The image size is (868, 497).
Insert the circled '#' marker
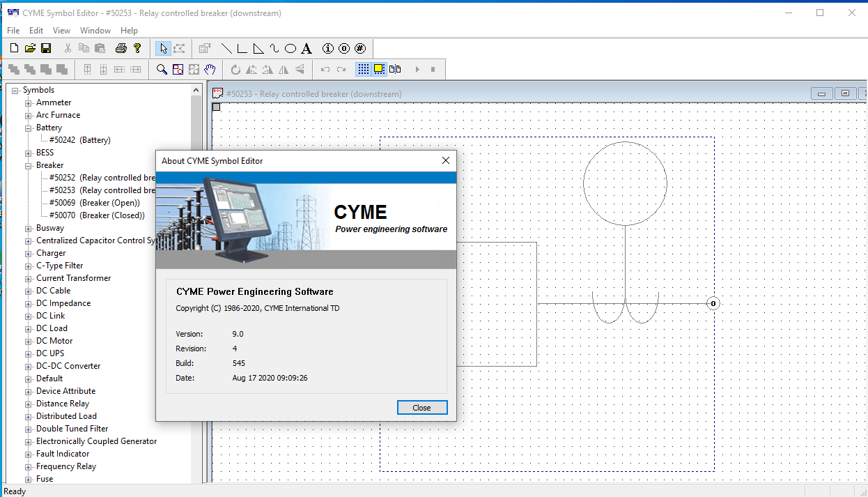(x=360, y=48)
